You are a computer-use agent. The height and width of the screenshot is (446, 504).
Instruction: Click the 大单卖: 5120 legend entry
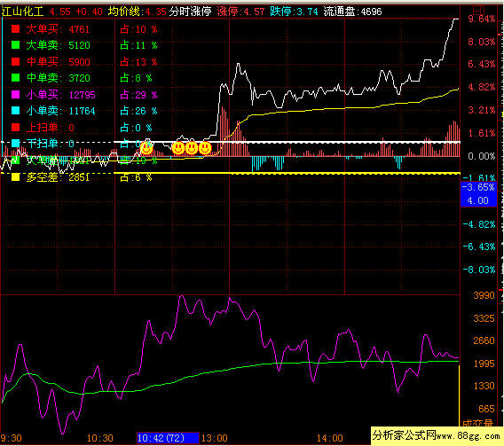(x=58, y=45)
